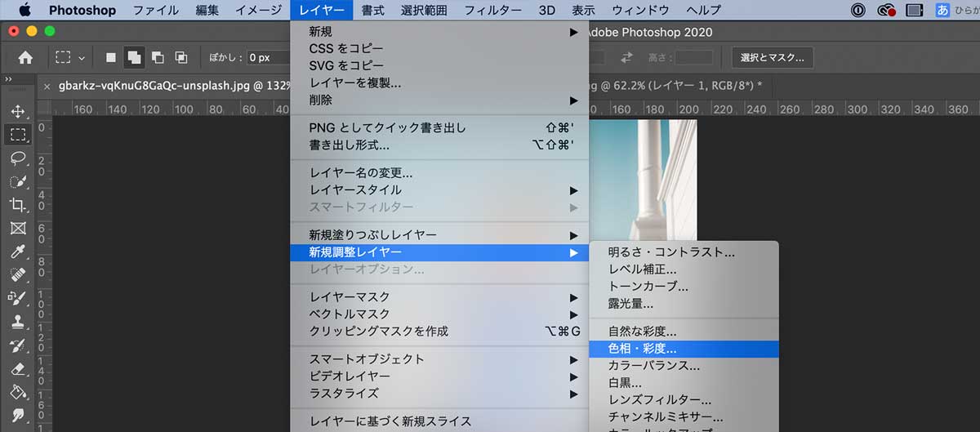Open the 書式 menu
This screenshot has height=432, width=980.
click(x=373, y=11)
